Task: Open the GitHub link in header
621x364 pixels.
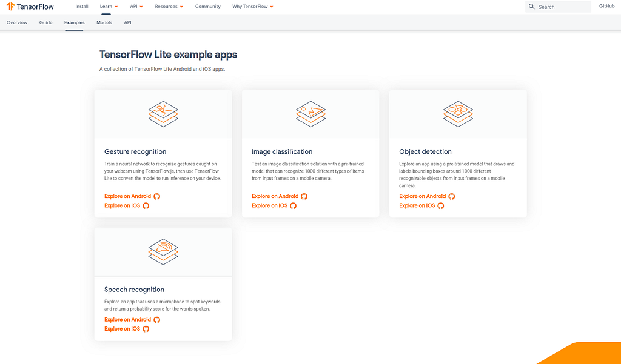Action: coord(606,6)
